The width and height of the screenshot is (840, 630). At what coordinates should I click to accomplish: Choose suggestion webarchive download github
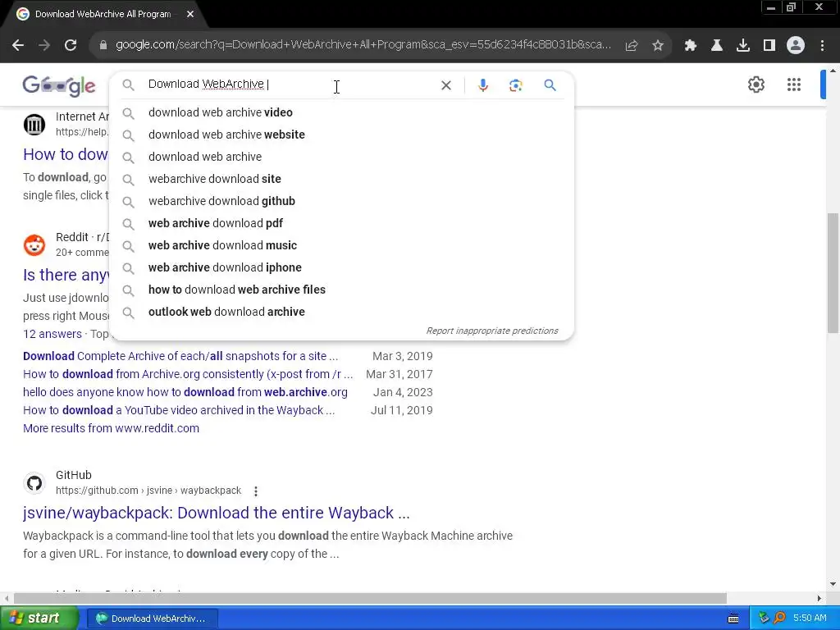[x=342, y=201]
